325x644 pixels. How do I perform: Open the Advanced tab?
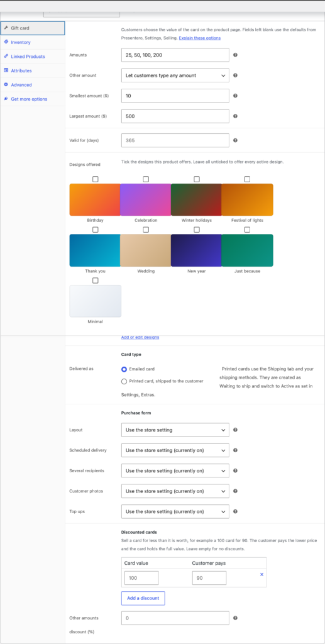33,85
